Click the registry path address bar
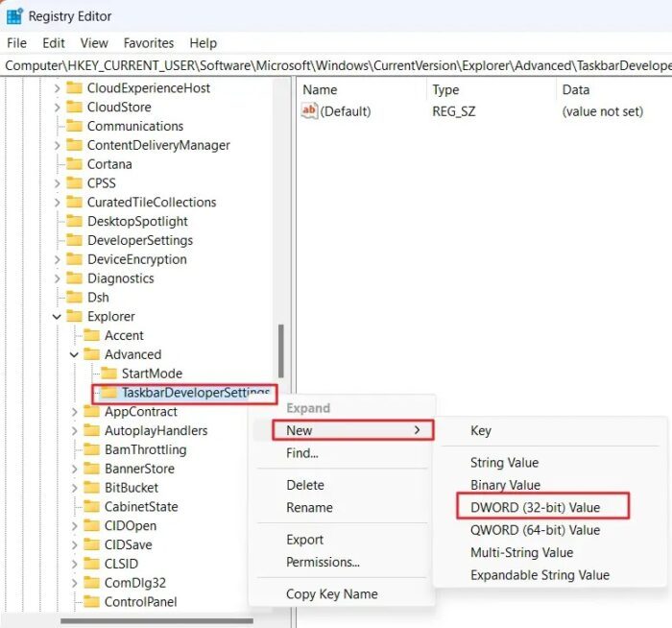 coord(336,65)
